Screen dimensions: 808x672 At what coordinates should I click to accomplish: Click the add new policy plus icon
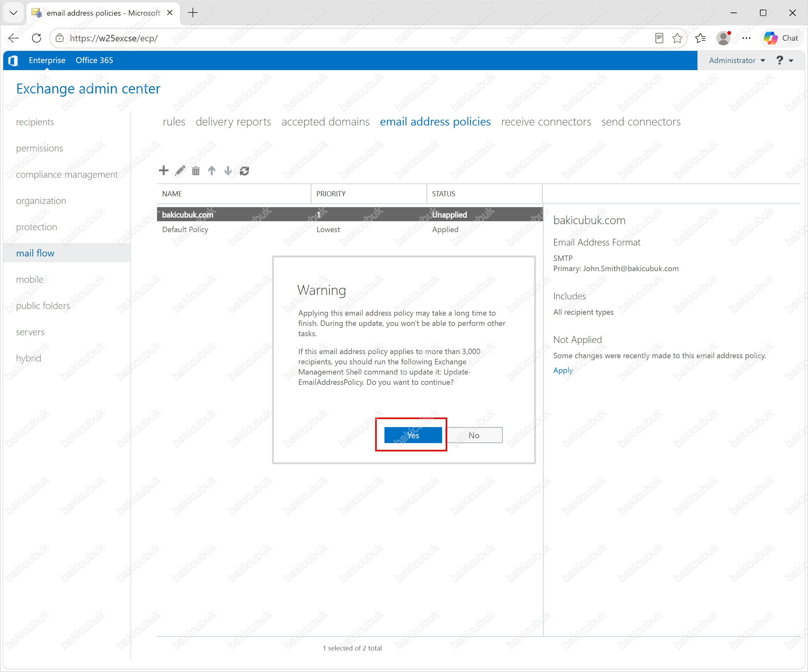[x=163, y=170]
